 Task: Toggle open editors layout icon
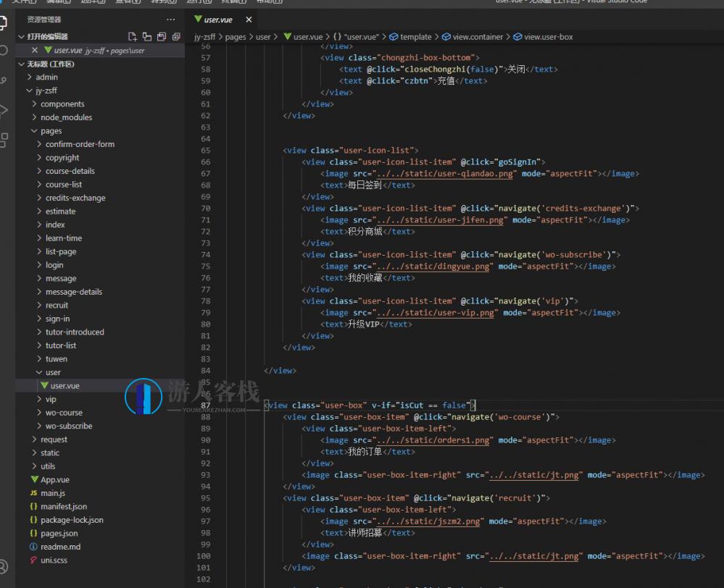coord(146,36)
